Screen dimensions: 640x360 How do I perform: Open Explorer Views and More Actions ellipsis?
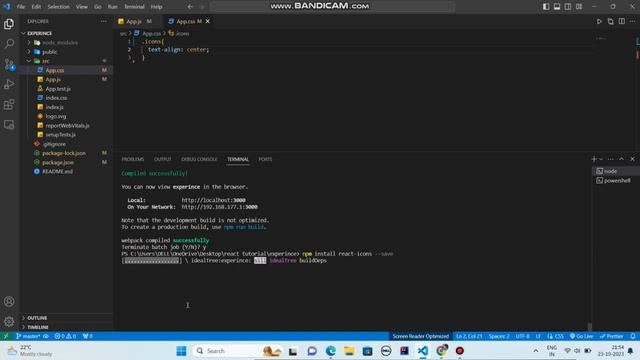click(x=104, y=21)
